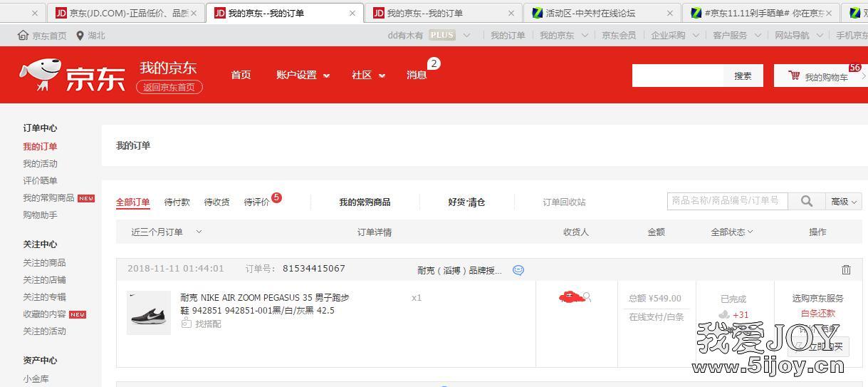The height and width of the screenshot is (387, 868).
Task: Click the 搜索 button
Action: click(743, 76)
